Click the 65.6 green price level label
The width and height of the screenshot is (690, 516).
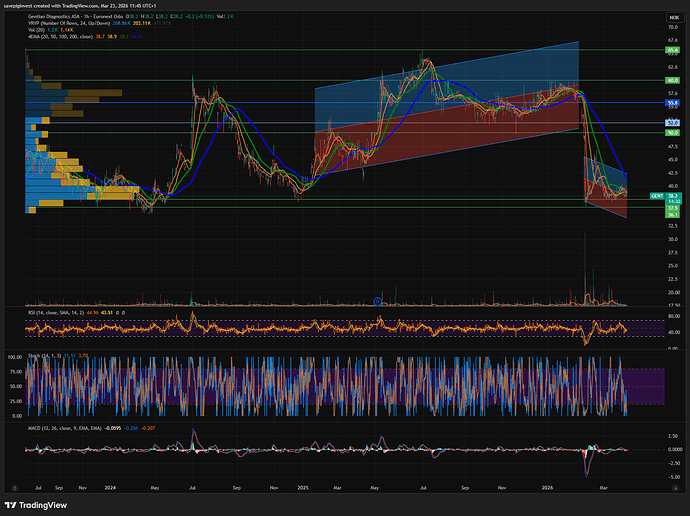tap(673, 50)
